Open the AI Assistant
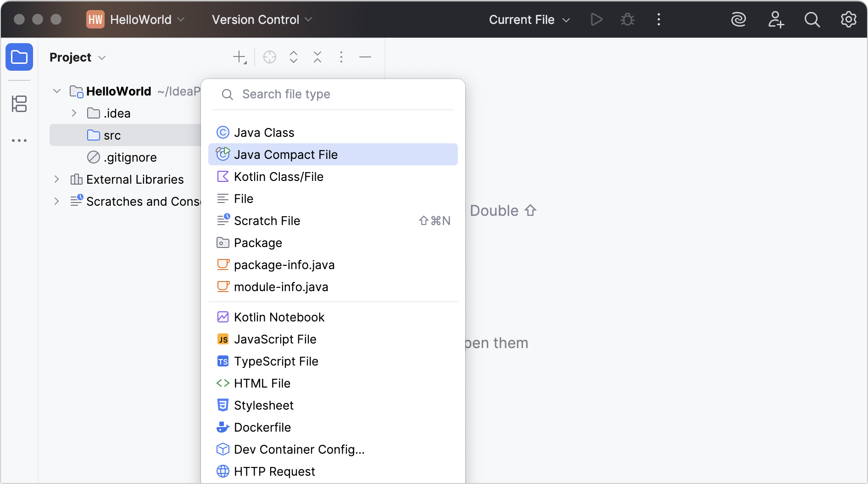Screen dimensions: 868x484 point(739,19)
